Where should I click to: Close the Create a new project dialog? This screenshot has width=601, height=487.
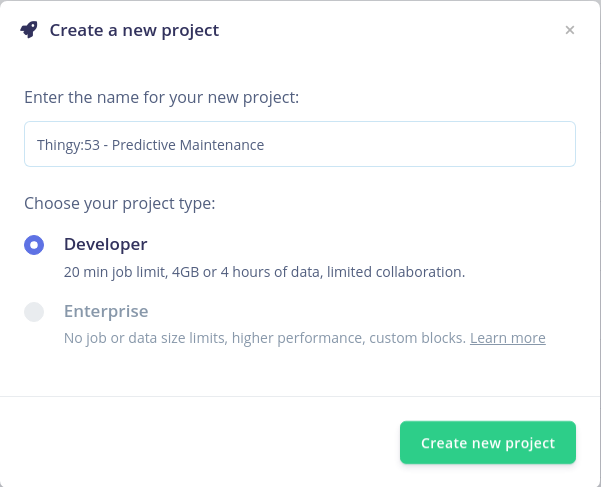pos(570,30)
